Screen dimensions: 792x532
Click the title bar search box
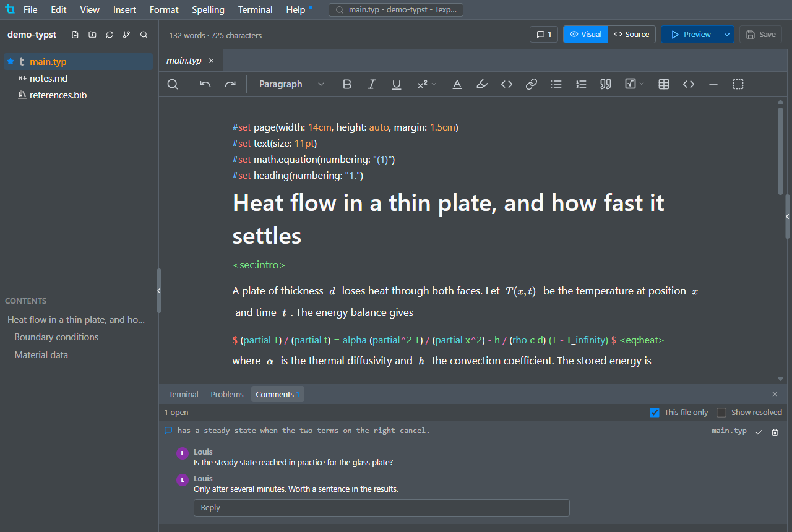tap(396, 10)
